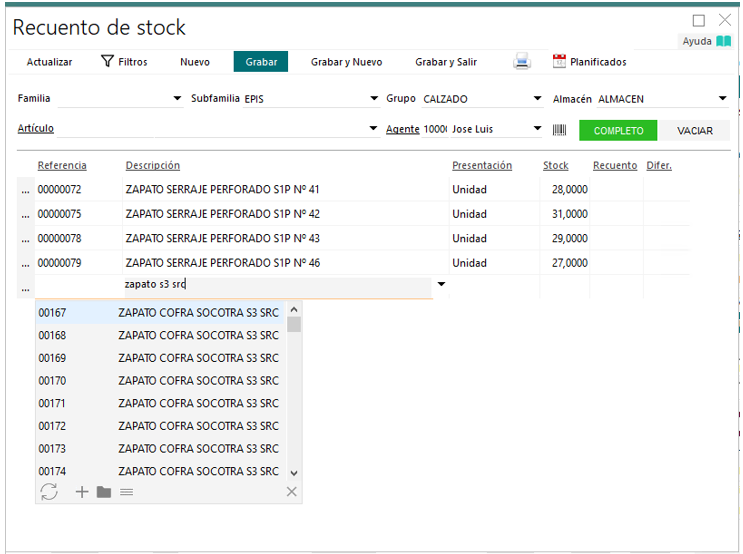The width and height of the screenshot is (743, 554).
Task: Open the Grupo CALZADO dropdown
Action: coord(538,99)
